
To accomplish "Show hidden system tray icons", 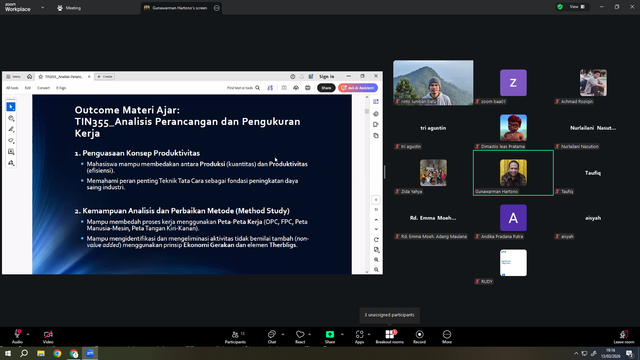I will 576,353.
